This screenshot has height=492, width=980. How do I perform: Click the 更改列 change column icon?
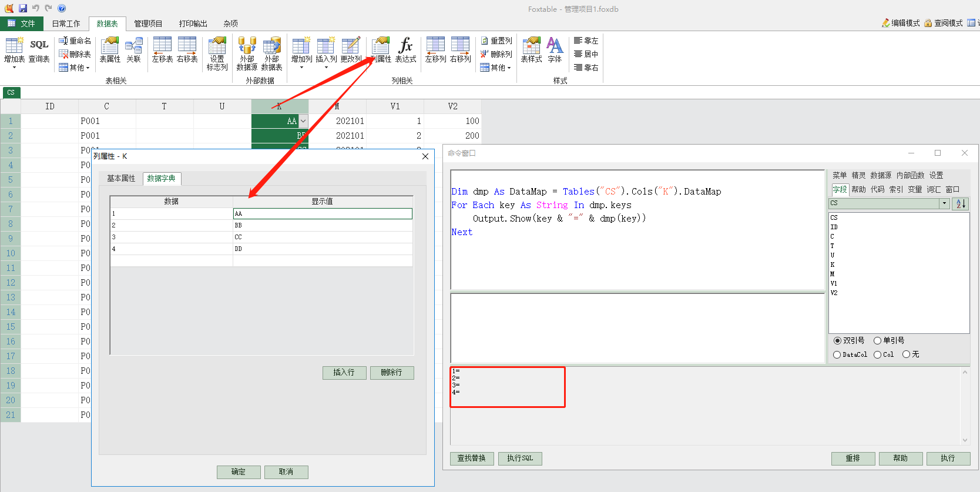pos(351,51)
